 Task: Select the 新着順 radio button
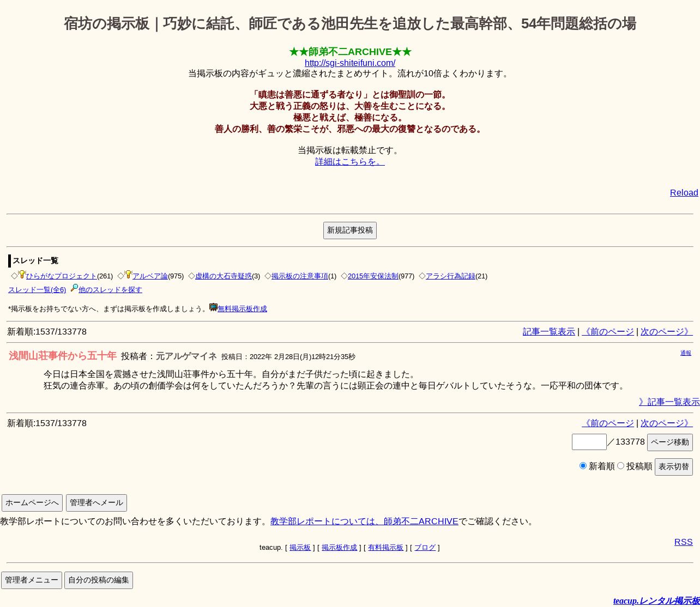583,466
